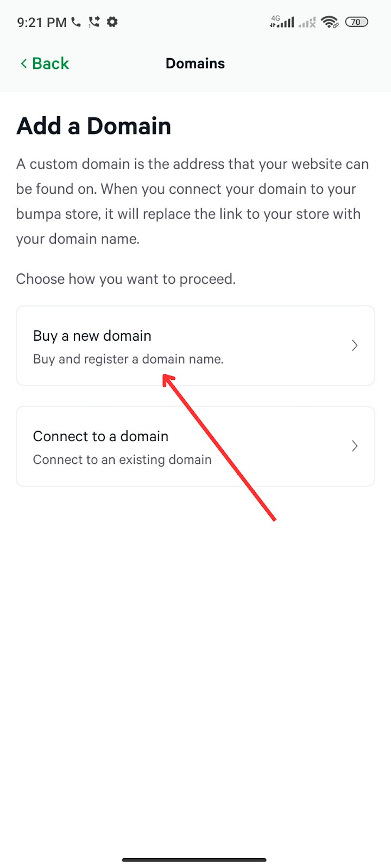This screenshot has height=868, width=391.
Task: Tap the Domains header title
Action: coord(195,63)
